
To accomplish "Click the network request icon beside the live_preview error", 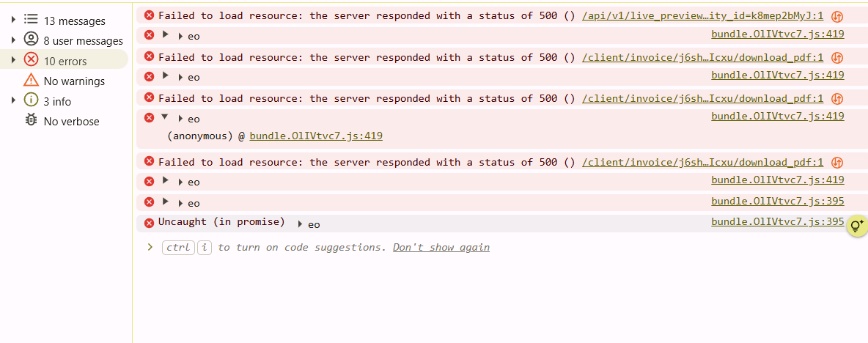I will tap(836, 16).
